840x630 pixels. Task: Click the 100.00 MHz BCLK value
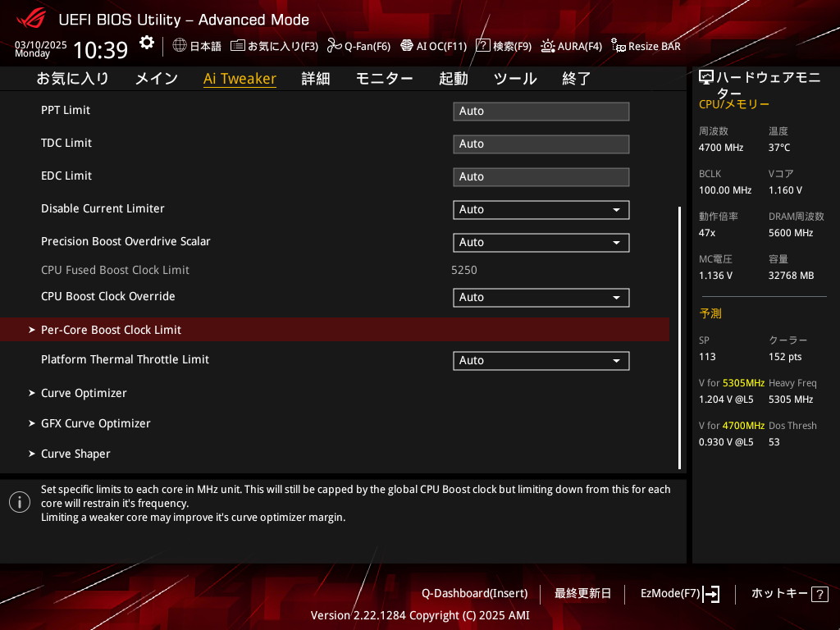[725, 190]
